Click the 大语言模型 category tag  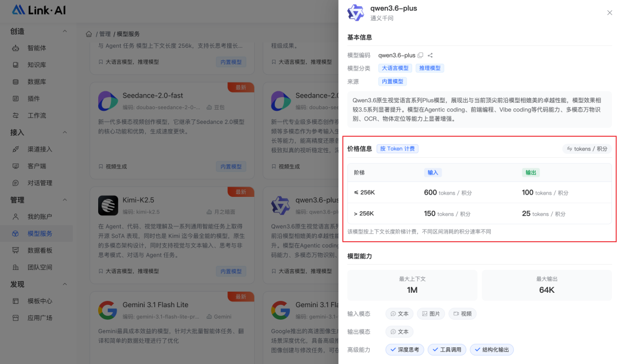point(395,68)
